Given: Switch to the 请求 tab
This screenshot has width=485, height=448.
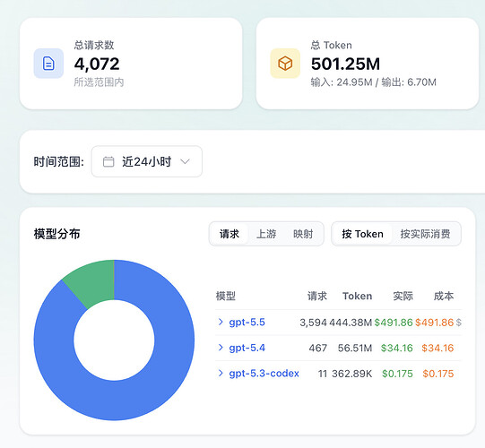Looking at the screenshot, I should tap(230, 234).
